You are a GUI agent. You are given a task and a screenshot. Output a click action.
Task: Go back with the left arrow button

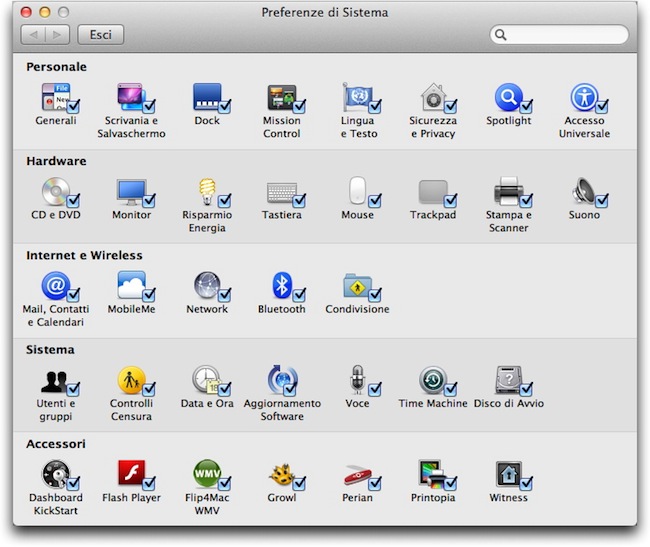point(33,34)
